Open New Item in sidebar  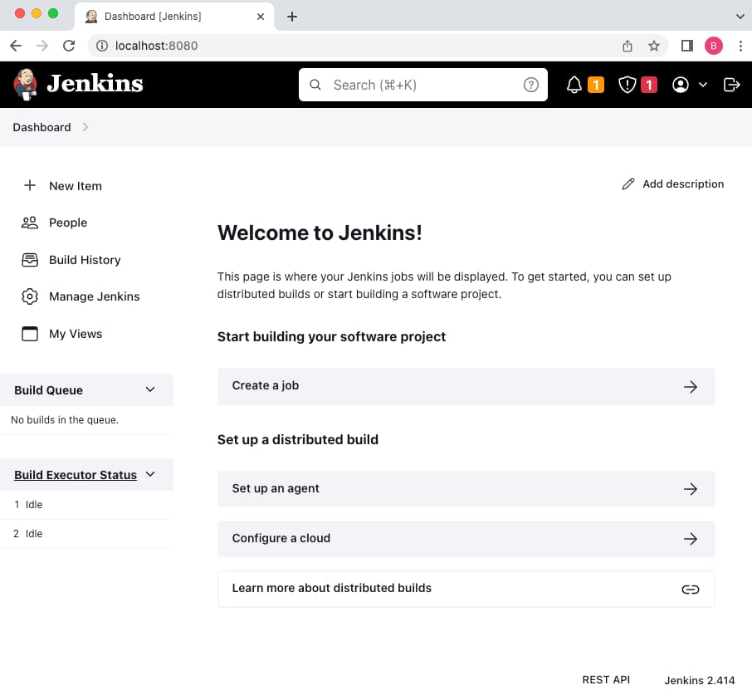coord(75,186)
